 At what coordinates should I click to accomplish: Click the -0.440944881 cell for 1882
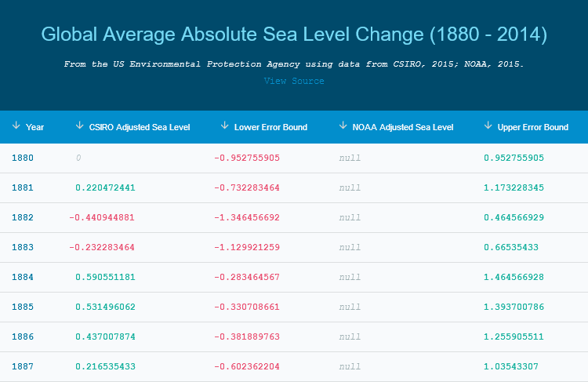[x=102, y=217]
